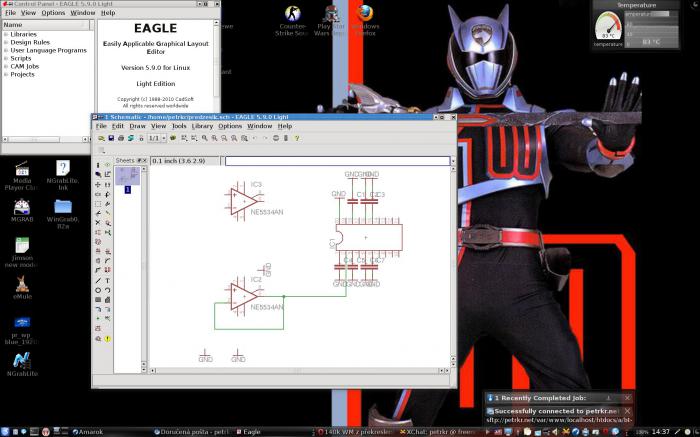Viewport: 700px width, 437px height.
Task: Click Control Panel tree horizontal scrollbar
Action: tap(45, 140)
